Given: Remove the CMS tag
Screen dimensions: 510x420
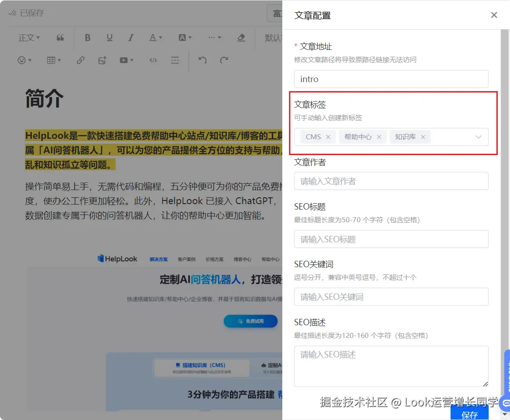Looking at the screenshot, I should tap(328, 137).
